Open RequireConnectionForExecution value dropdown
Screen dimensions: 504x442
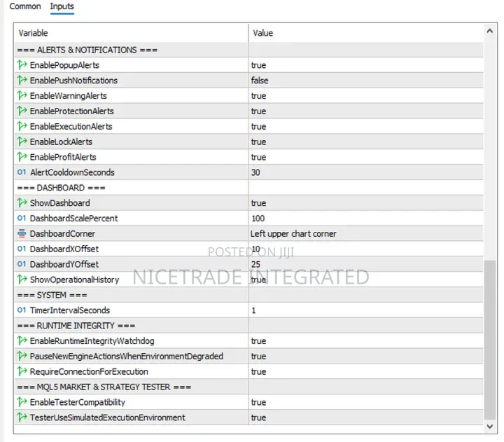pyautogui.click(x=366, y=371)
